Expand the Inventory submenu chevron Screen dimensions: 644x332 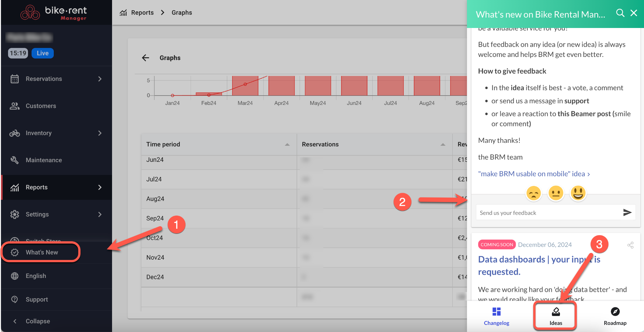coord(100,133)
